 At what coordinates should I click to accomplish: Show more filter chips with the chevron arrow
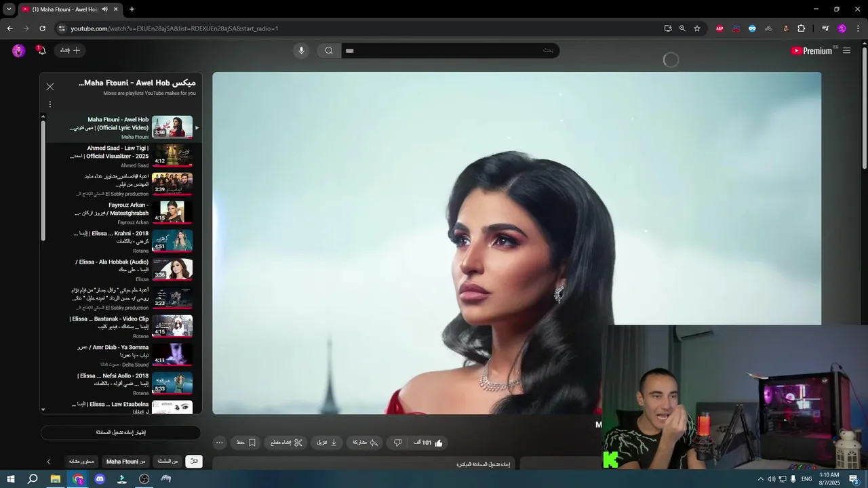click(49, 462)
